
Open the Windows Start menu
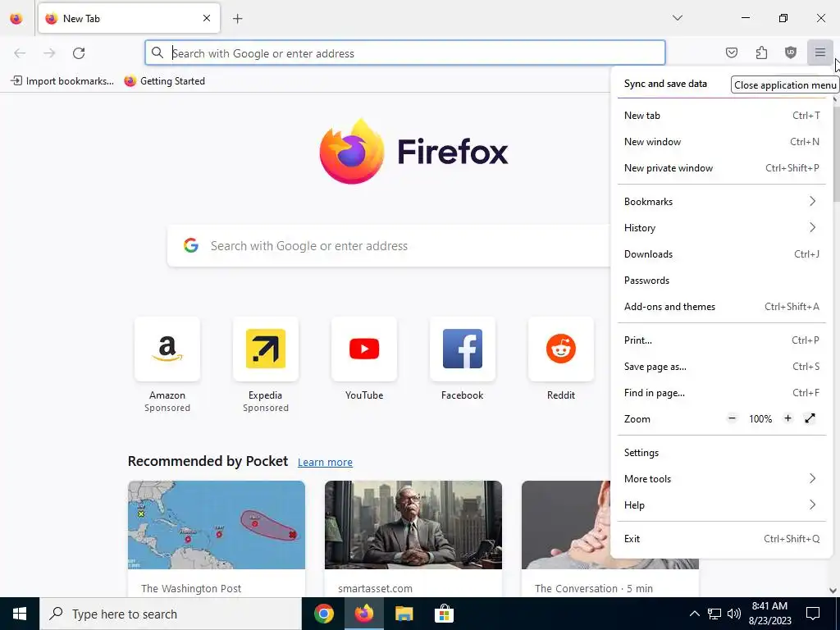point(20,614)
